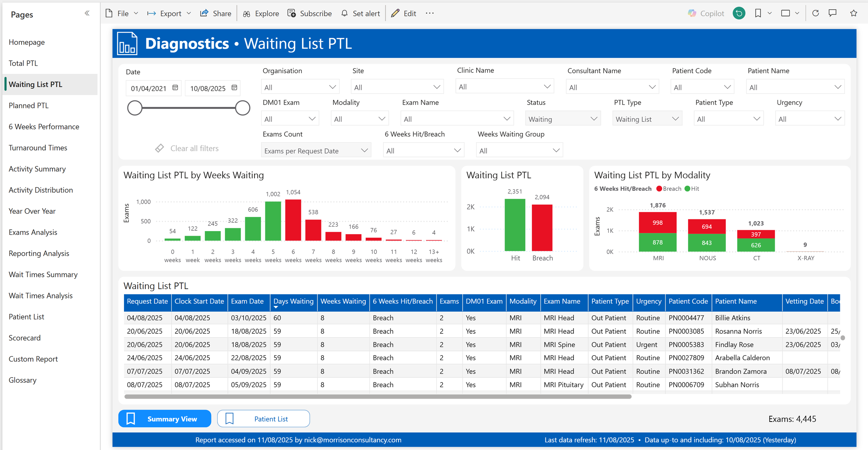Click the Subscribe button
Screen dimensions: 868x450
click(310, 13)
